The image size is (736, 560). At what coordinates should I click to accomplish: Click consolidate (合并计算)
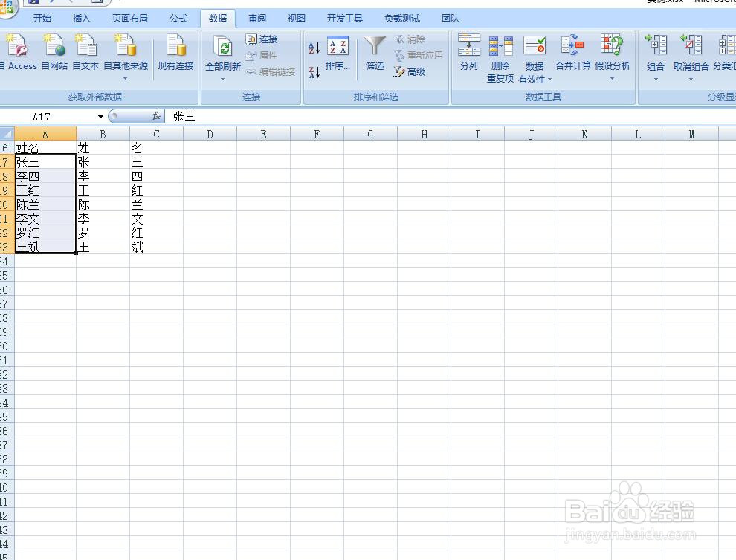572,52
